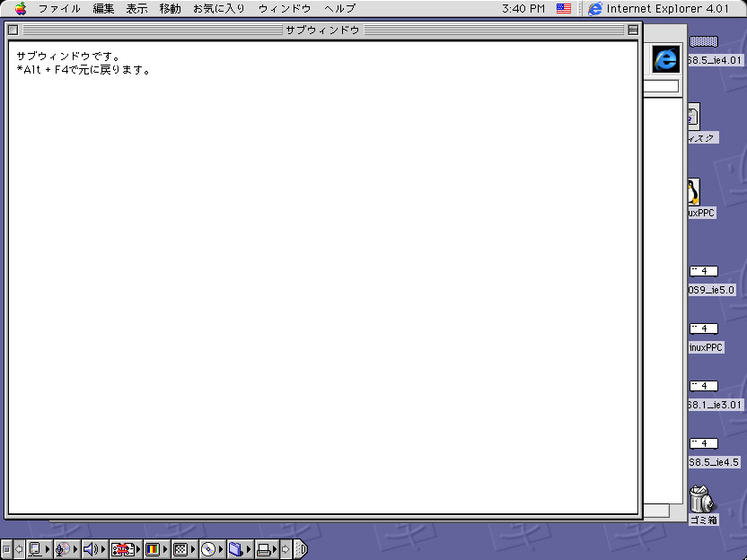This screenshot has width=747, height=560.
Task: Open the speaker volume Control Strip module
Action: 94,549
